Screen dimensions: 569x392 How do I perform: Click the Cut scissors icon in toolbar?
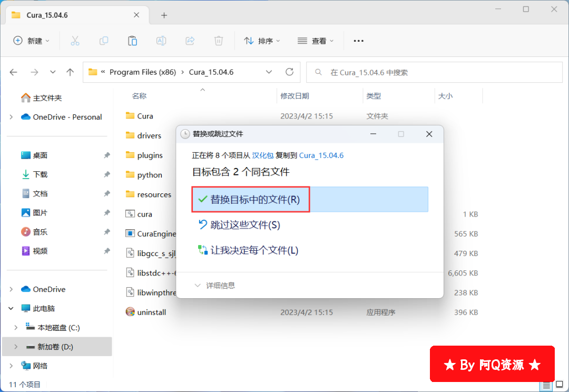tap(75, 41)
